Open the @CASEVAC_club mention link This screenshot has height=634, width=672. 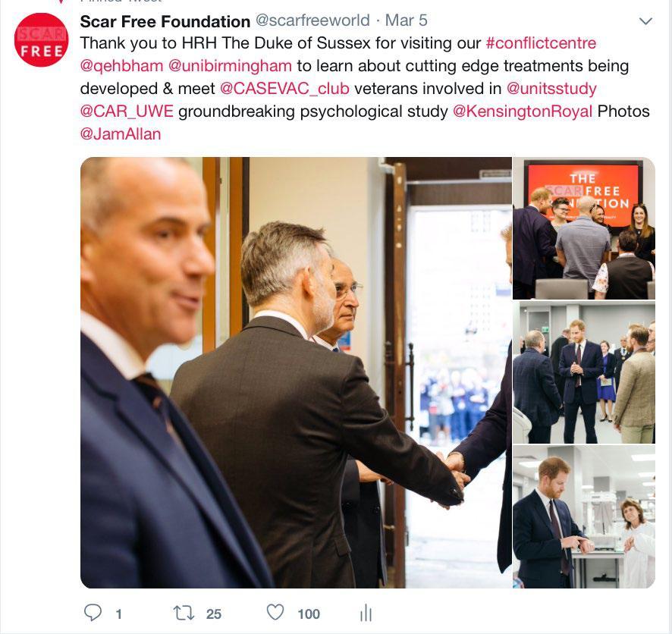tap(284, 89)
